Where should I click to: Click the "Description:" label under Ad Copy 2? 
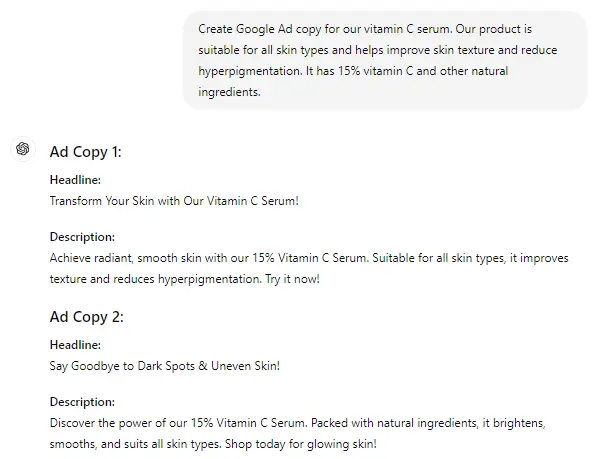pyautogui.click(x=82, y=402)
